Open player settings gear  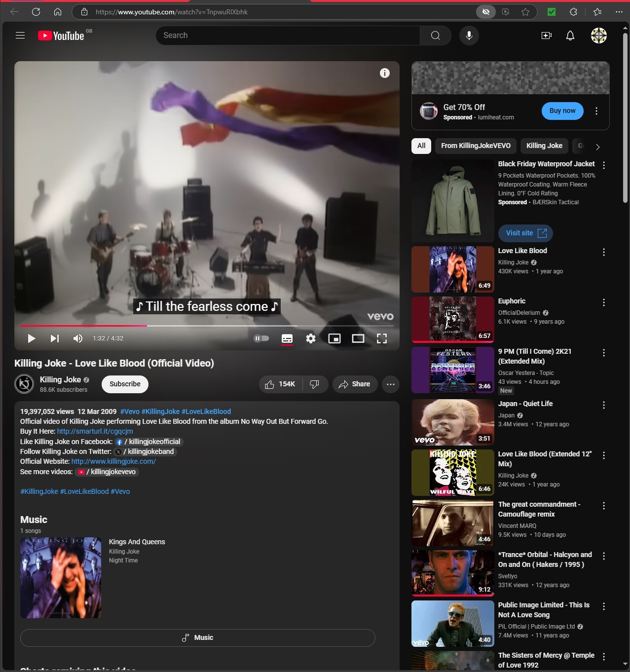[311, 338]
